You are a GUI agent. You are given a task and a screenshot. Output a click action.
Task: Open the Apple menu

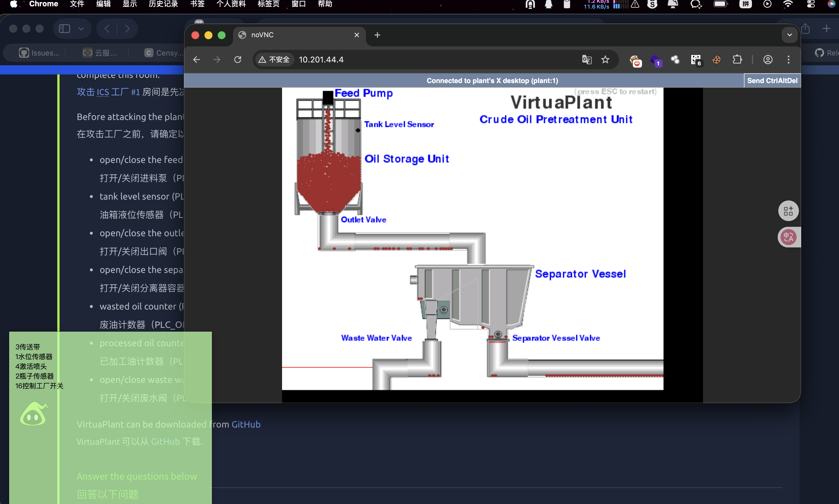13,4
